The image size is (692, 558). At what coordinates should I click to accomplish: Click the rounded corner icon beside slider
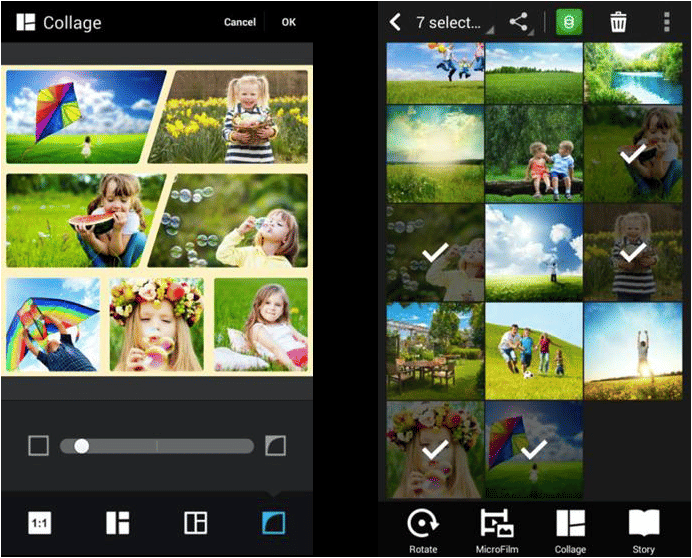click(275, 446)
